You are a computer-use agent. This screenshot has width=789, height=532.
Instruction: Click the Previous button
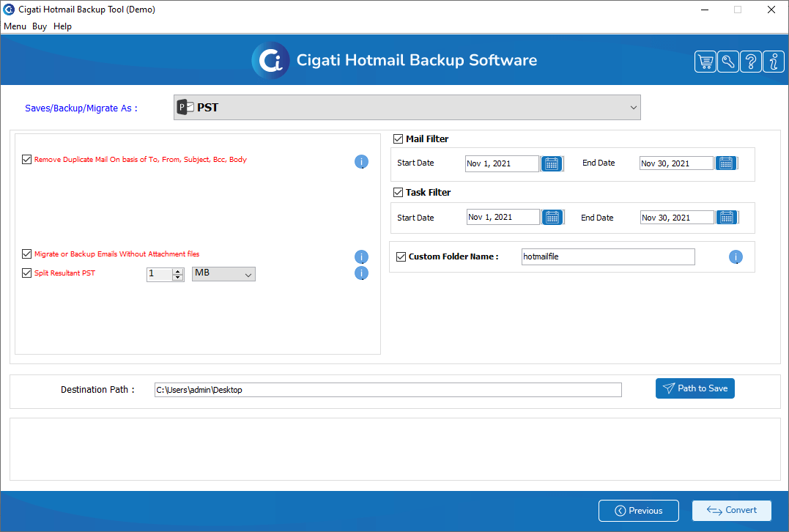(639, 510)
